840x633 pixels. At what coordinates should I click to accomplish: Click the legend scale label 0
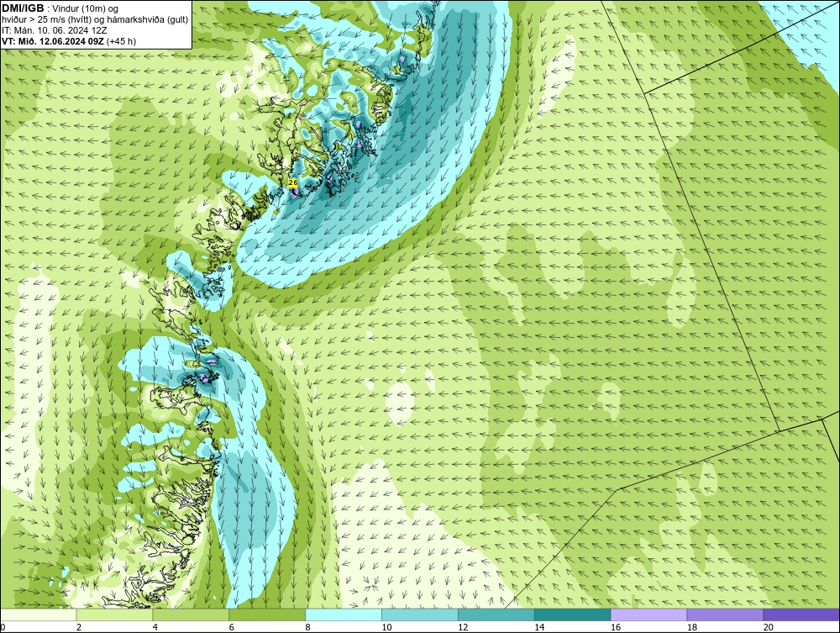3,627
